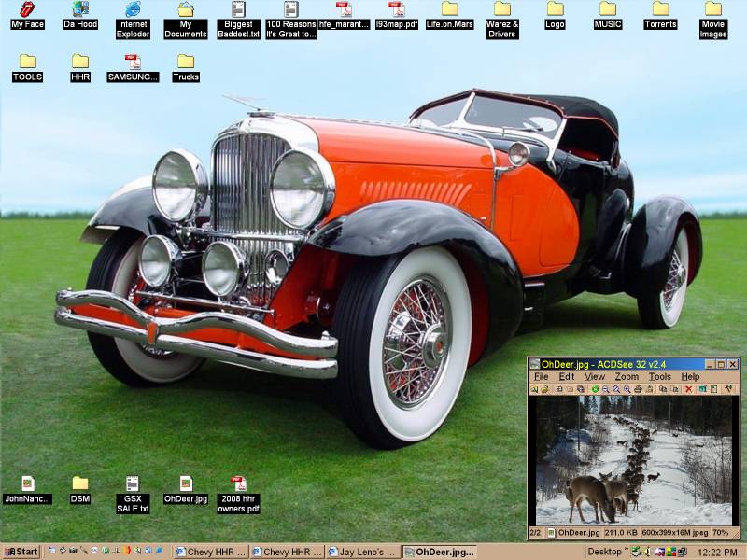Screen dimensions: 747x560
Task: Open the Tools menu in ACDSee
Action: (659, 377)
